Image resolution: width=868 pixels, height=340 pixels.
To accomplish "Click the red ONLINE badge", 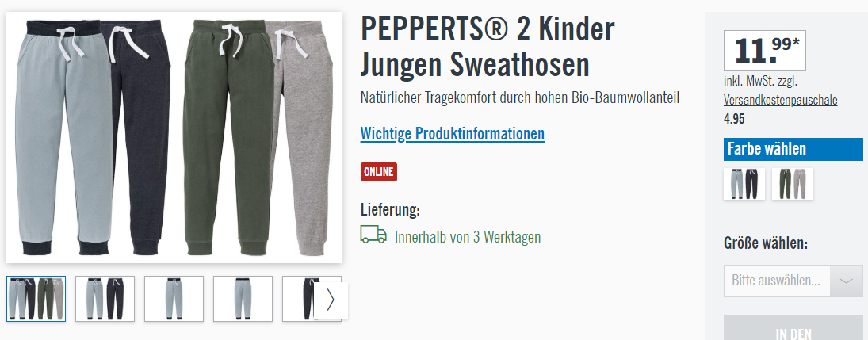I will [379, 172].
